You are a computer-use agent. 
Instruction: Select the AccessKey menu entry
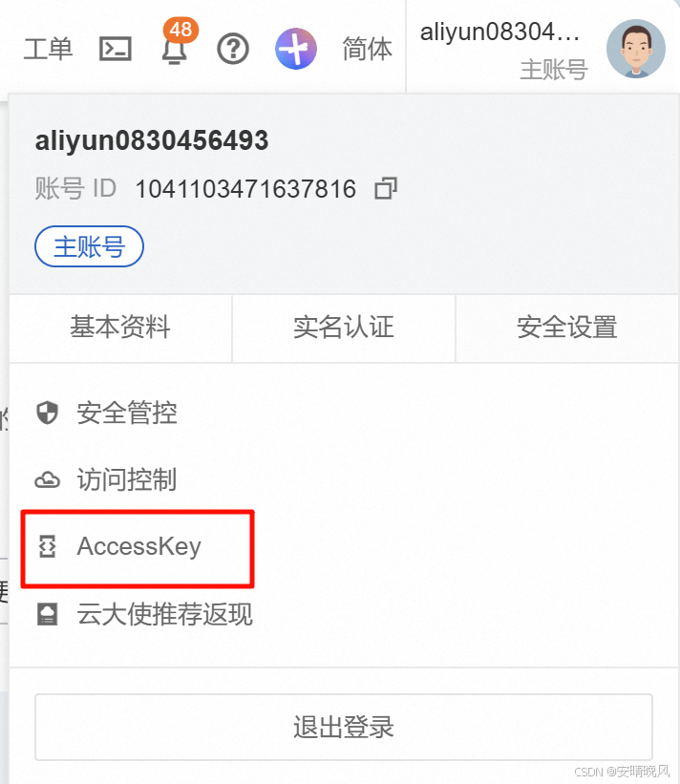(138, 546)
